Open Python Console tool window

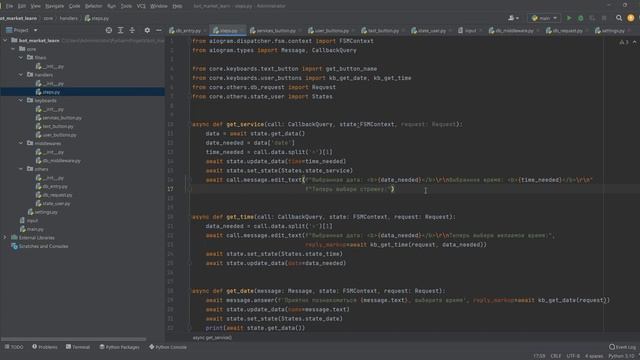pos(168,347)
